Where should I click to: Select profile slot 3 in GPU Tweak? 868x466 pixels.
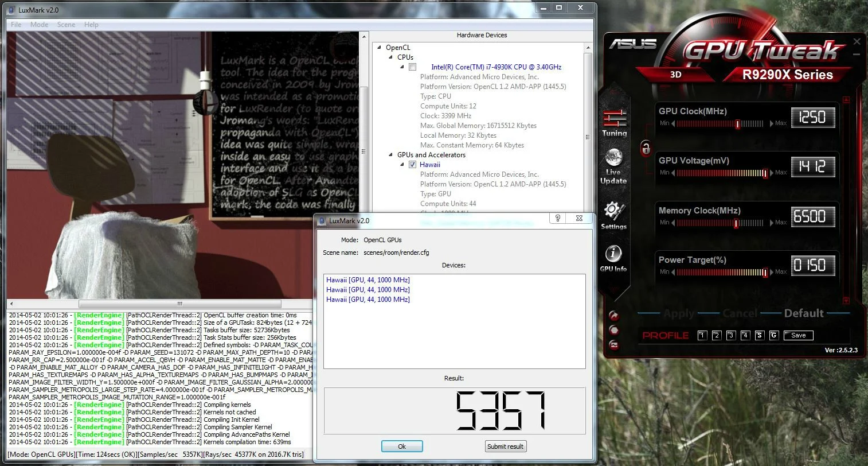coord(731,335)
